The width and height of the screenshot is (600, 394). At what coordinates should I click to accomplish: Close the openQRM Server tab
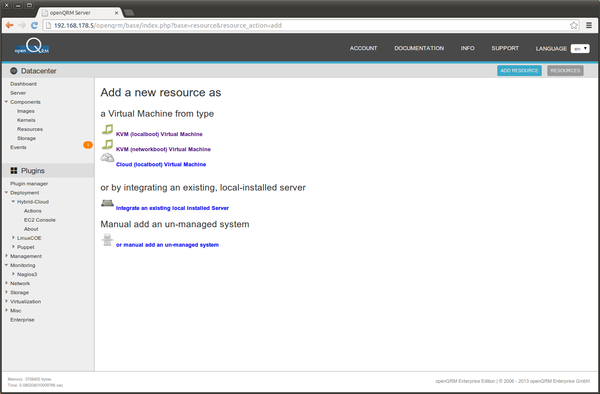tap(116, 13)
